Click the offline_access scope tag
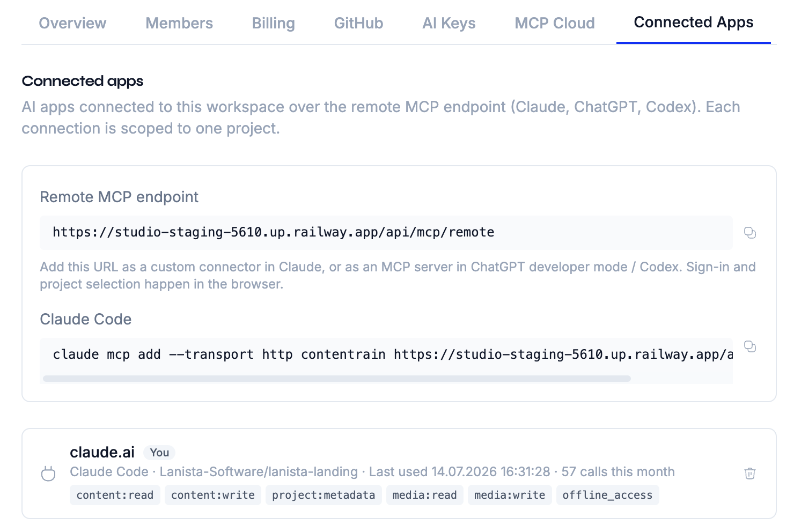Screen dimensions: 794x532 (607, 495)
